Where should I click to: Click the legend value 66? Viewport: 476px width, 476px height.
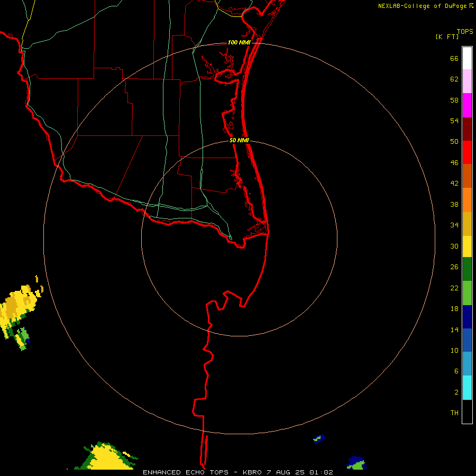pyautogui.click(x=454, y=59)
